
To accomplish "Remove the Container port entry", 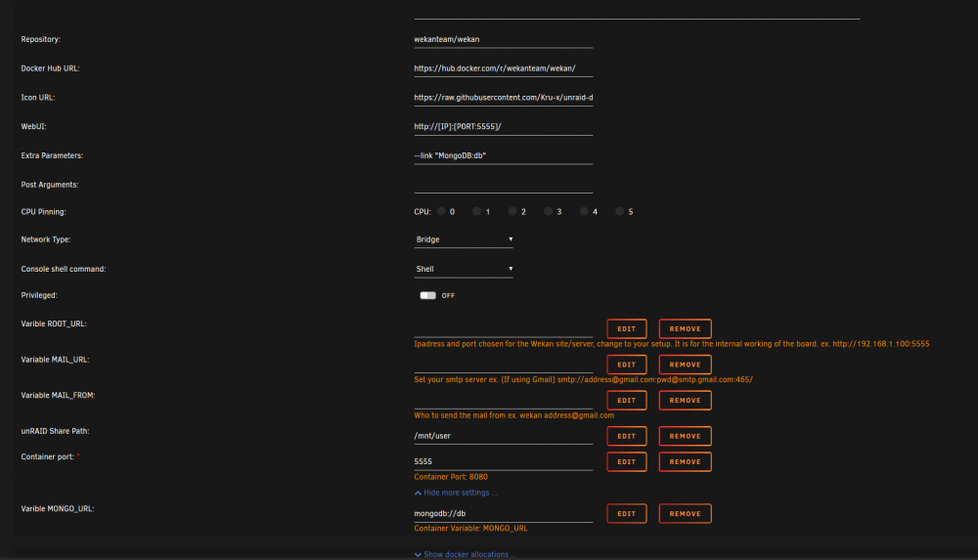I will pos(685,461).
